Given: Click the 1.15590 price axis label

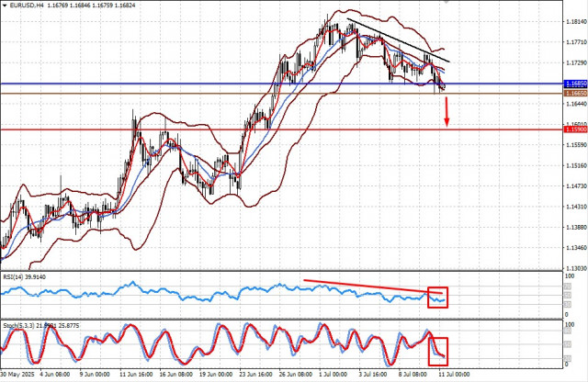Looking at the screenshot, I should pos(576,145).
